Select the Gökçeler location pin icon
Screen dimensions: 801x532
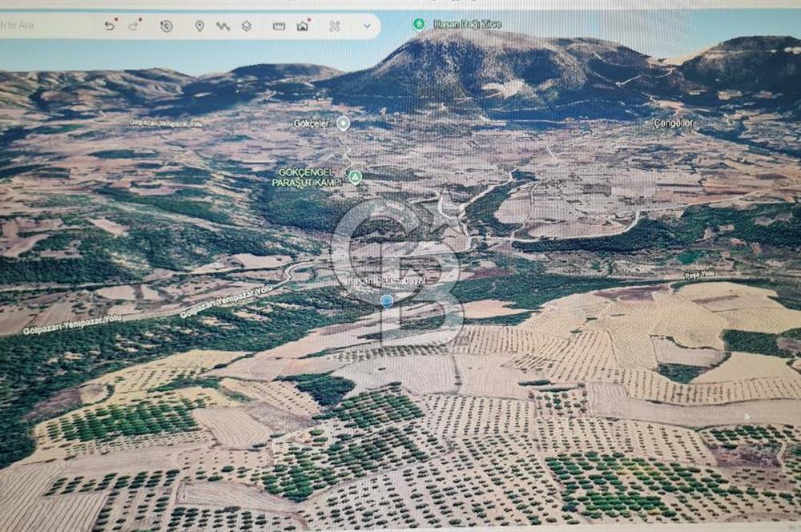pos(343,123)
